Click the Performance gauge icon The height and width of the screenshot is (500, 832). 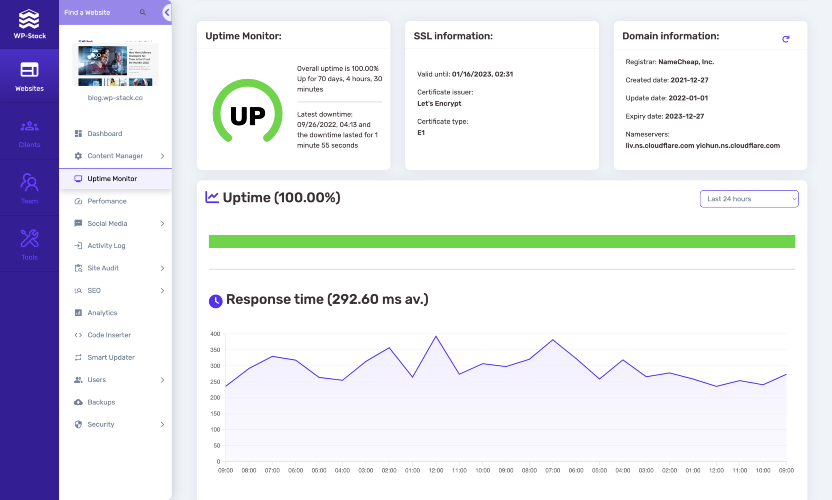(x=79, y=201)
